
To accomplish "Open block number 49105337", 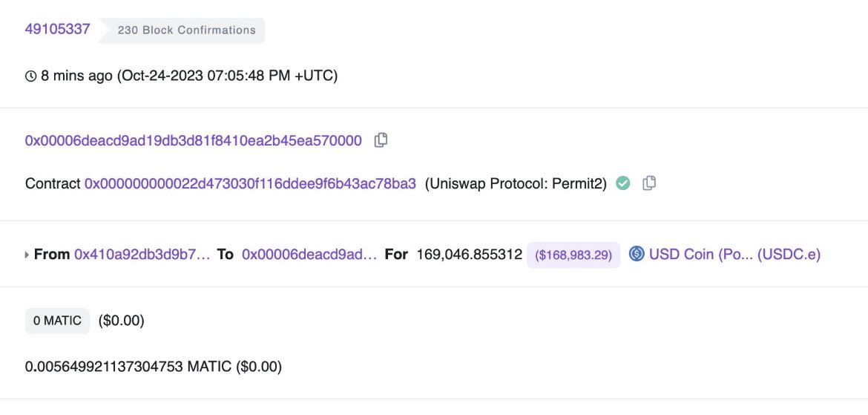I will pyautogui.click(x=58, y=30).
